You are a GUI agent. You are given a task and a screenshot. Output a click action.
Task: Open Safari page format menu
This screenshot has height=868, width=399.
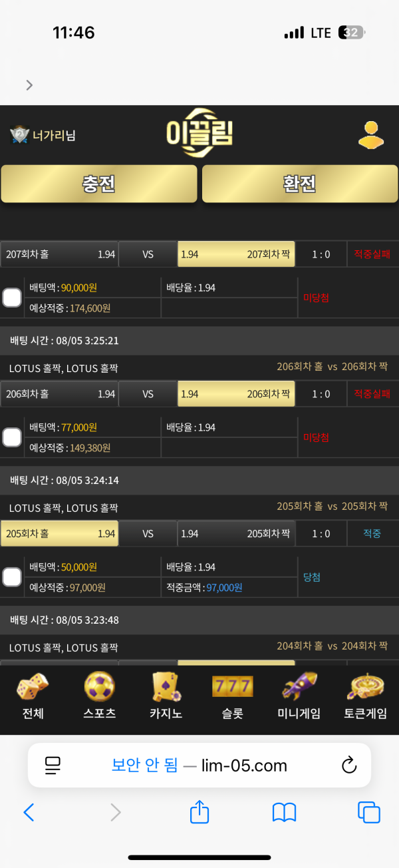tap(53, 765)
